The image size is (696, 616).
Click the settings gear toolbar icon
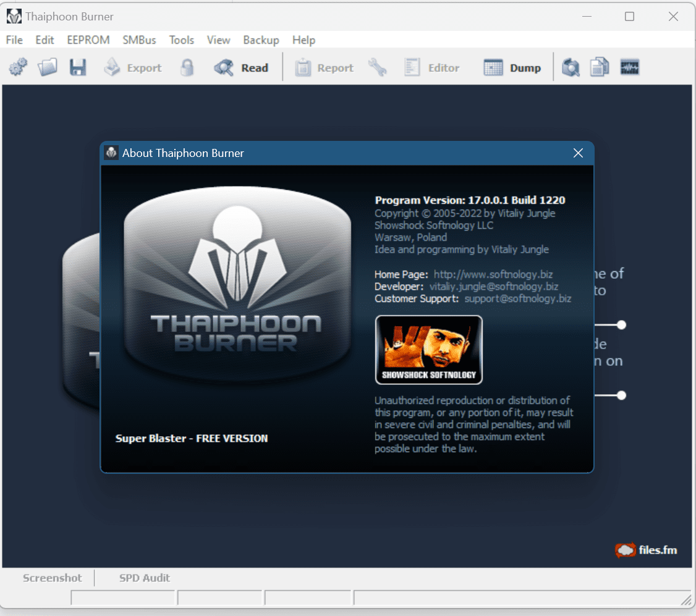click(x=18, y=67)
